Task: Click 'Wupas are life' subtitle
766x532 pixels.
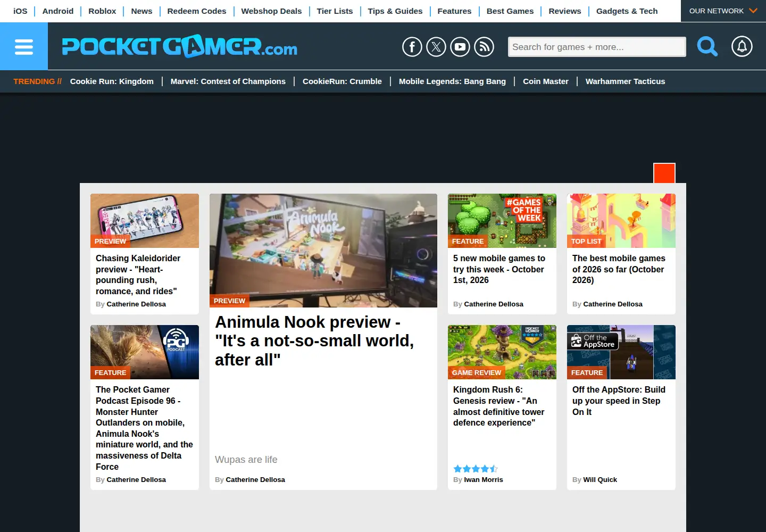Action: click(246, 460)
